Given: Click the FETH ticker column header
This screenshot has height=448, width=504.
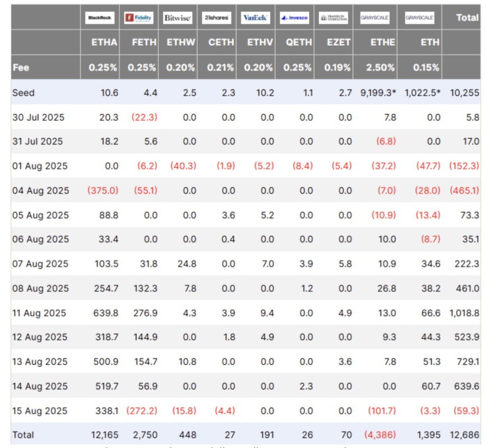Looking at the screenshot, I should point(144,43).
